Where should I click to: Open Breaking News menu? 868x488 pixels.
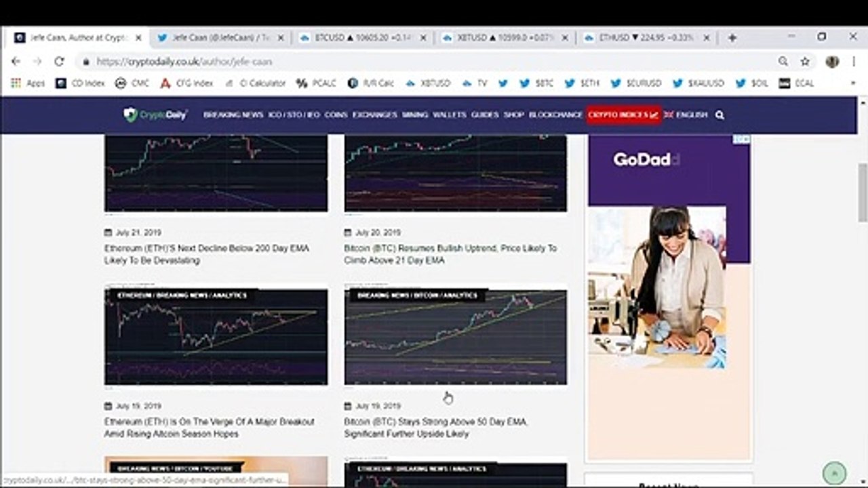pyautogui.click(x=233, y=115)
